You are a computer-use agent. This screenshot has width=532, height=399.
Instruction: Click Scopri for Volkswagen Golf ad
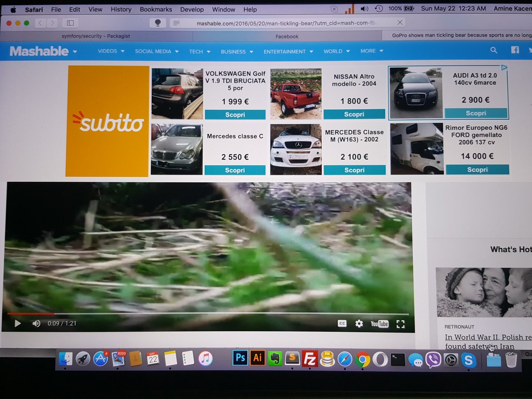pos(235,115)
